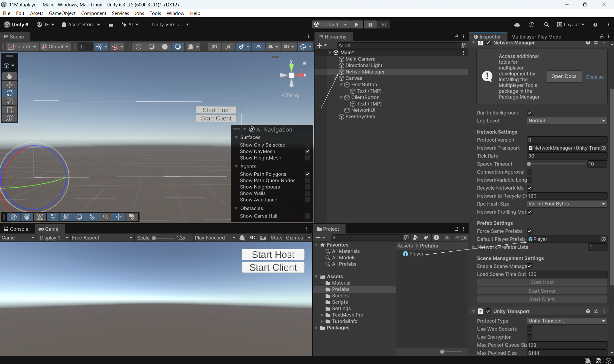Select the Hand tool in Scene toolbar

coord(10,76)
